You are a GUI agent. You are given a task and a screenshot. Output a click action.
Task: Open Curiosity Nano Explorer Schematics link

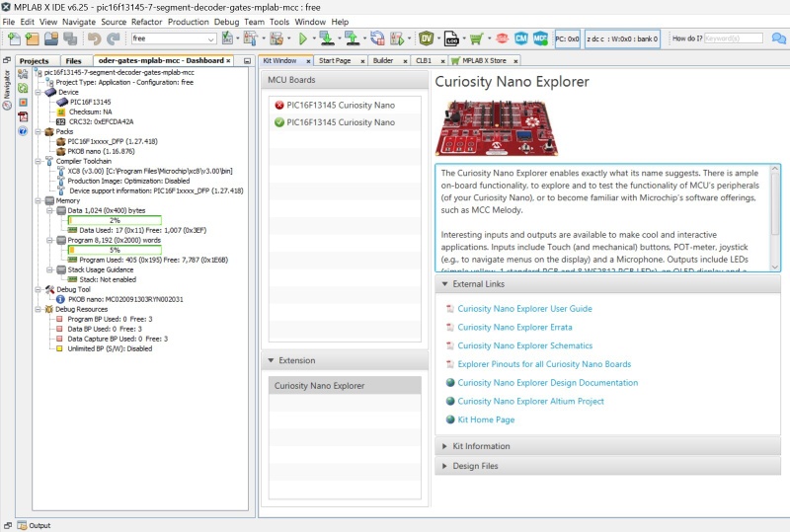coord(524,345)
